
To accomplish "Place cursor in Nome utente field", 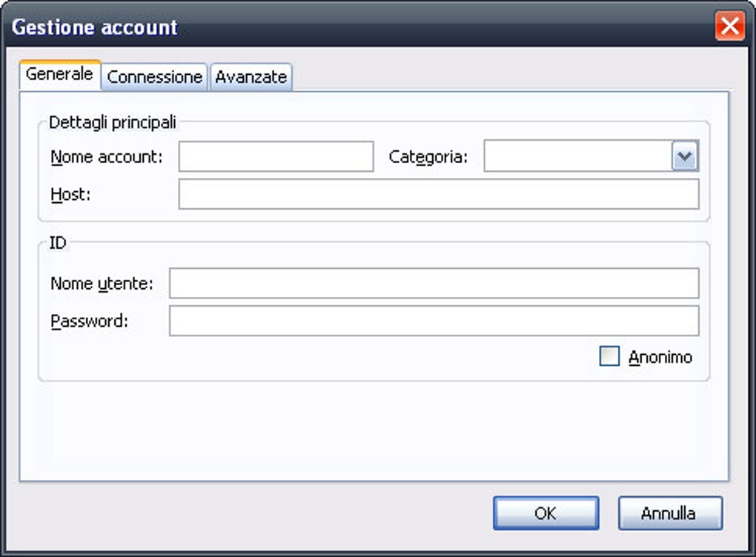I will tap(434, 283).
